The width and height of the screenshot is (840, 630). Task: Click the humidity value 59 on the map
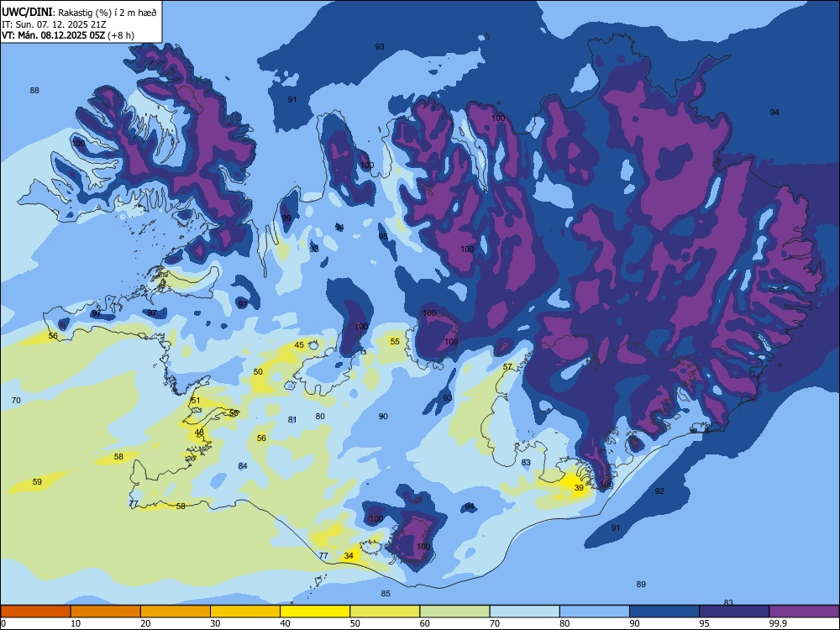(x=37, y=481)
